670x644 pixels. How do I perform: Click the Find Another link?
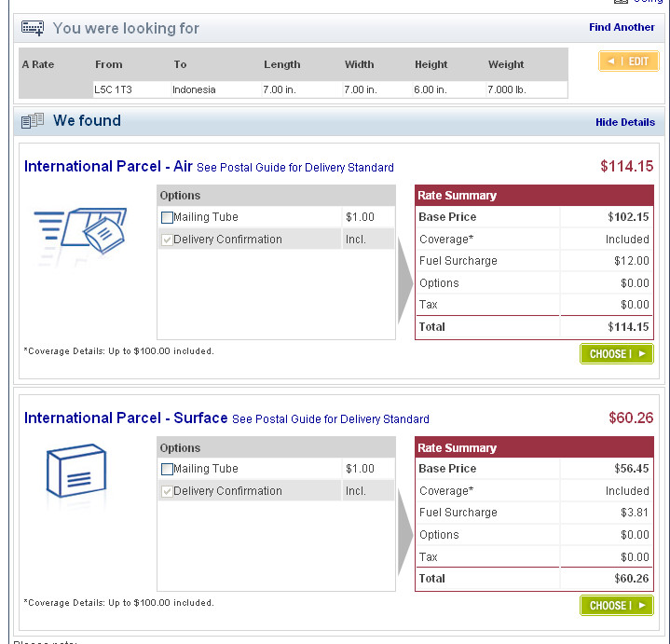click(x=622, y=27)
